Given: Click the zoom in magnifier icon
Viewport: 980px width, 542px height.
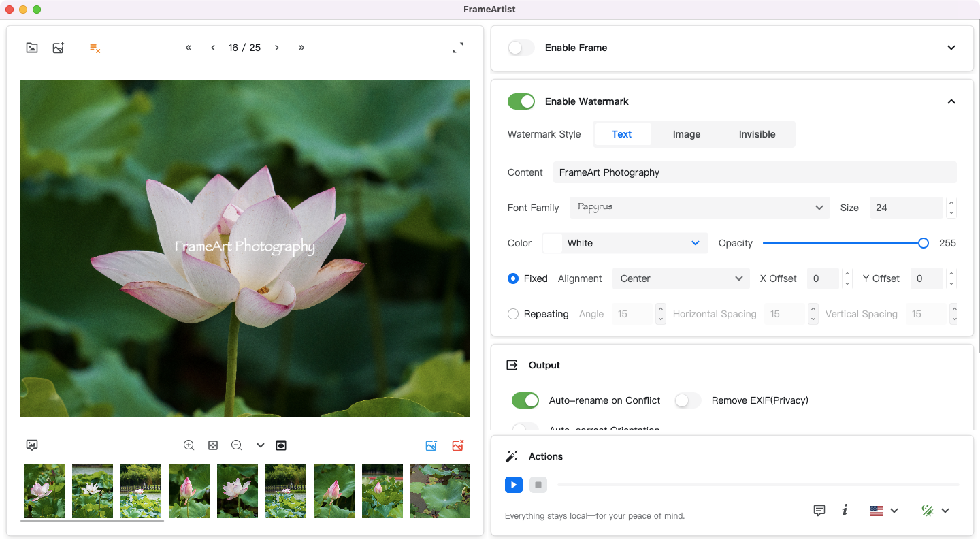Looking at the screenshot, I should point(189,445).
